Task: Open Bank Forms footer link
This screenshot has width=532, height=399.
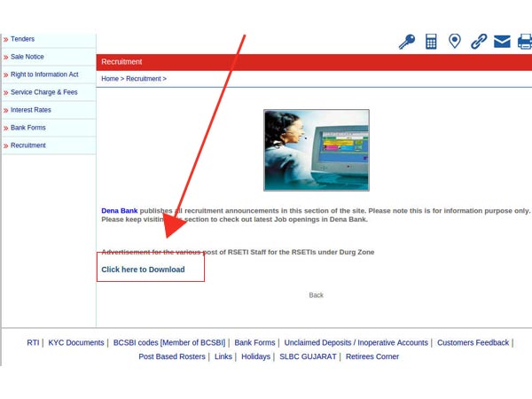Action: [254, 342]
